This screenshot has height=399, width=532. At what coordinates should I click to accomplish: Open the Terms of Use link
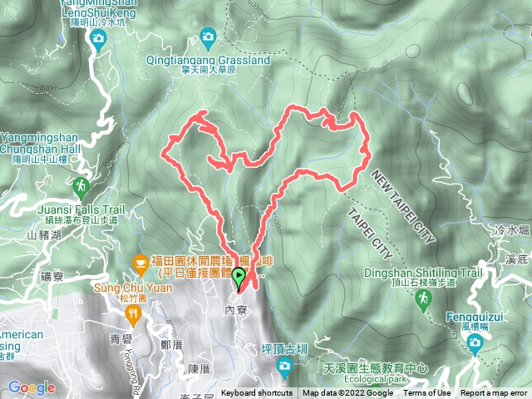click(x=426, y=393)
